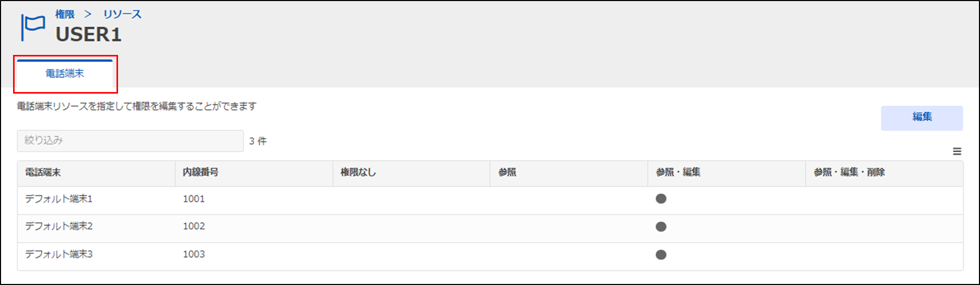Screen dimensions: 980x285
Task: Click the 参照・編集 column header
Action: point(678,173)
